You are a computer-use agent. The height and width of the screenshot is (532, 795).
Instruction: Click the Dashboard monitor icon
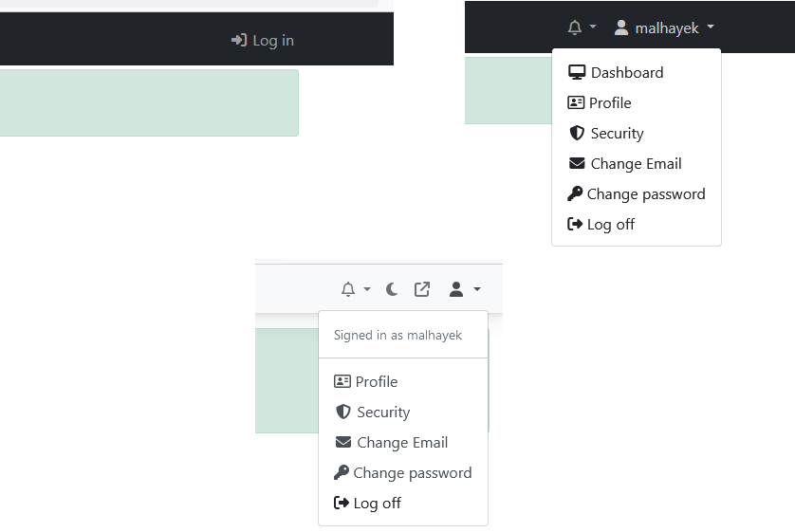tap(577, 72)
